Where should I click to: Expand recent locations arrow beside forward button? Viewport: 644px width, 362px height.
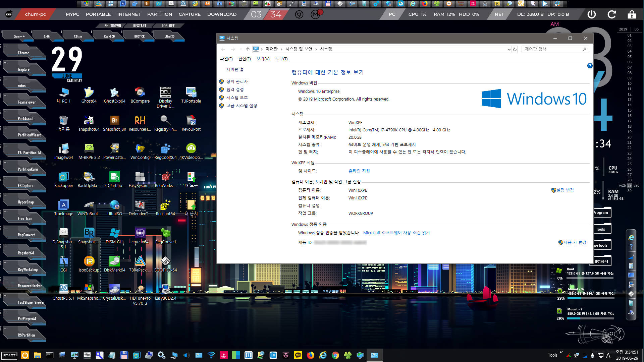(241, 49)
